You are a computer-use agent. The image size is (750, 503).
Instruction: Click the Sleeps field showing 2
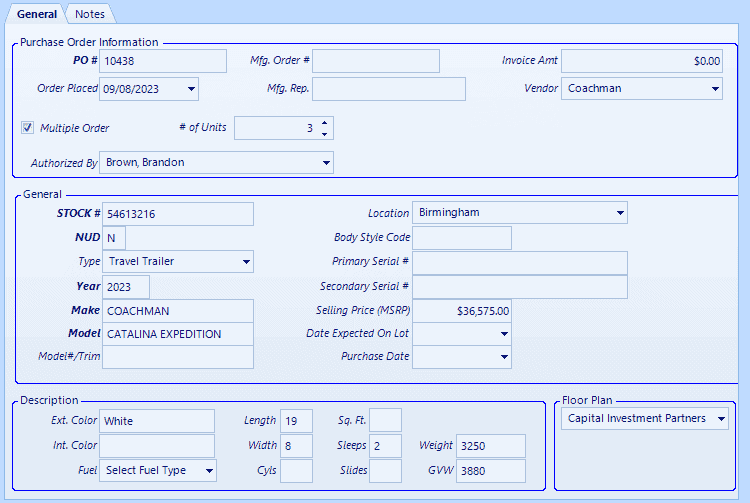tap(386, 446)
